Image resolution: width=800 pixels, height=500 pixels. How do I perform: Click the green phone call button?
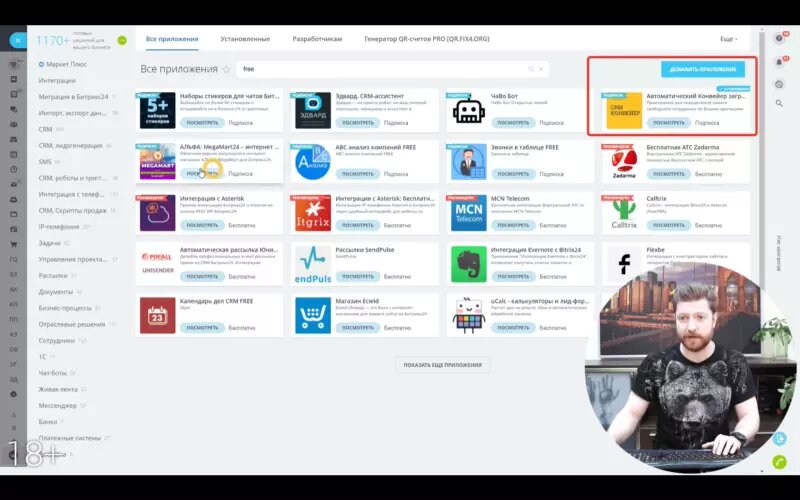(779, 461)
